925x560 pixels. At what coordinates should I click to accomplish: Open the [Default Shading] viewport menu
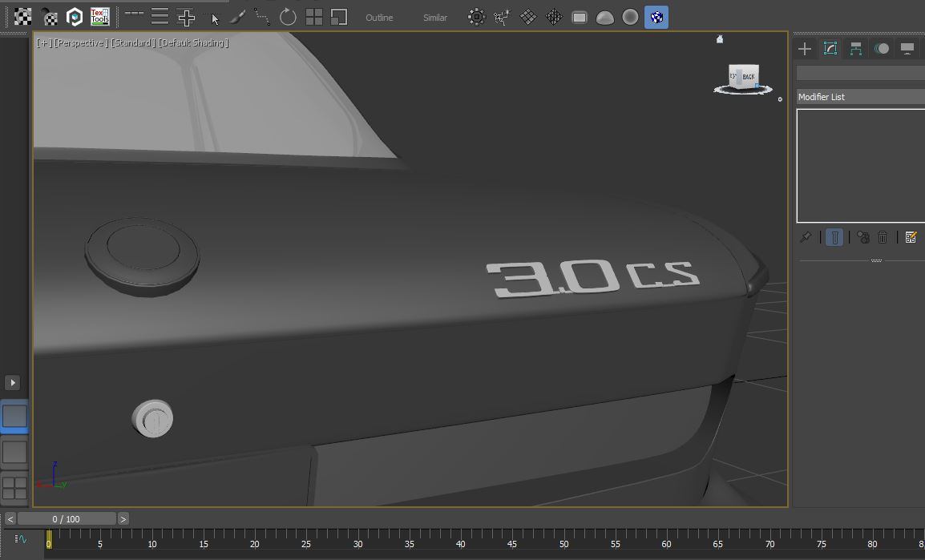(x=193, y=43)
